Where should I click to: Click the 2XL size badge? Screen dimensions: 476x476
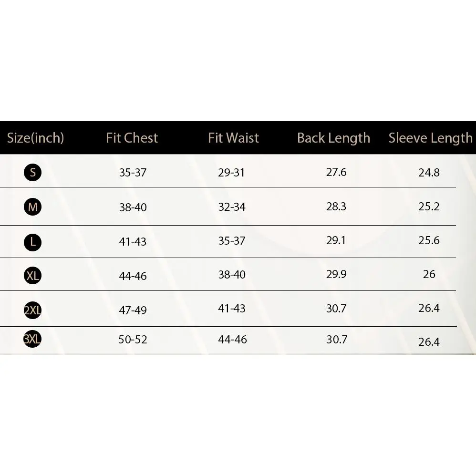[32, 310]
